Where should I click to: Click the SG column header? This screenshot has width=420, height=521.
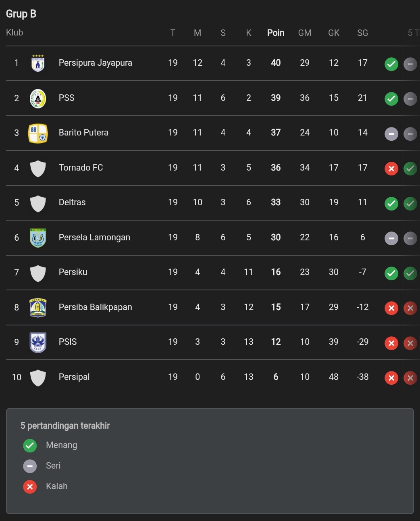(362, 33)
